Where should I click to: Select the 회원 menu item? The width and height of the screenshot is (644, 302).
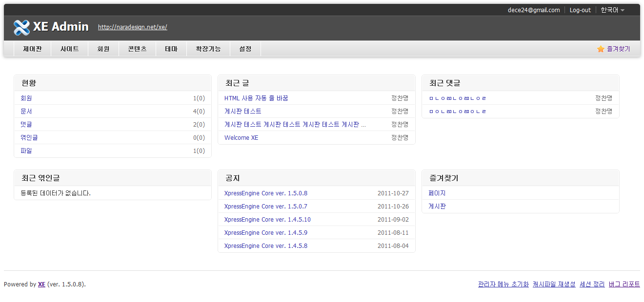(x=103, y=49)
